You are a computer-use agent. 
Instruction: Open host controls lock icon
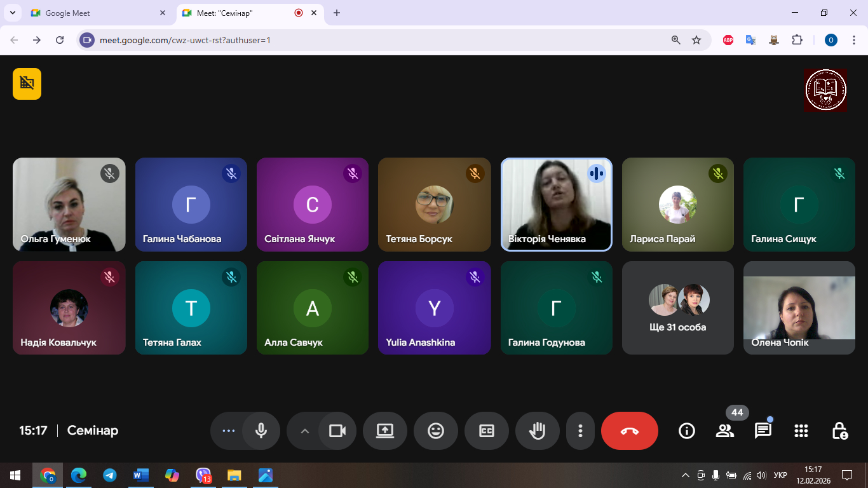839,431
